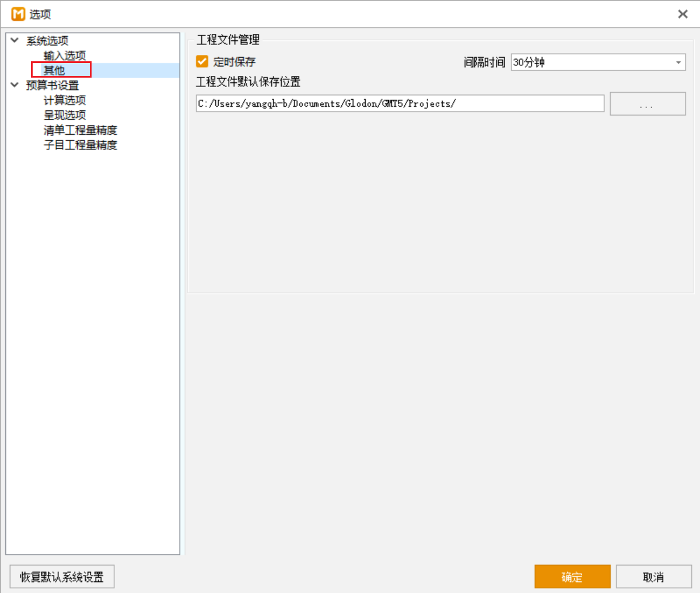Go to 清单工程量精度 settings
Viewport: 700px width, 593px height.
coord(80,130)
